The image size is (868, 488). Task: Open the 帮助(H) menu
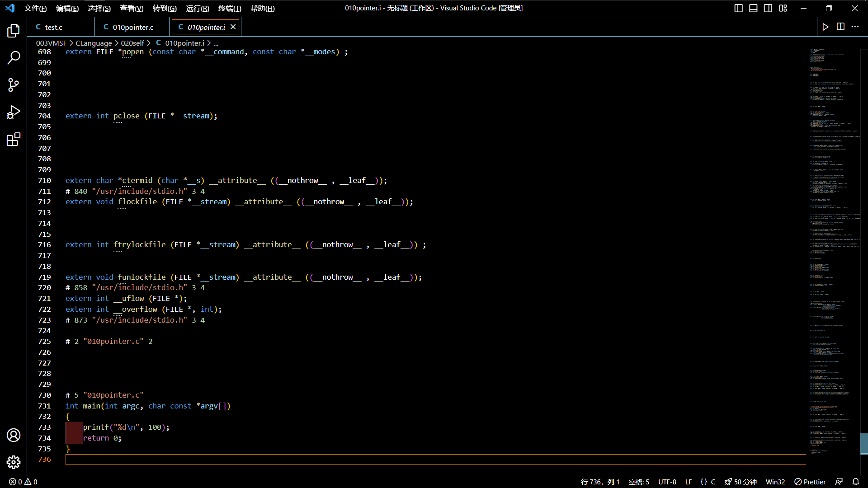click(263, 8)
